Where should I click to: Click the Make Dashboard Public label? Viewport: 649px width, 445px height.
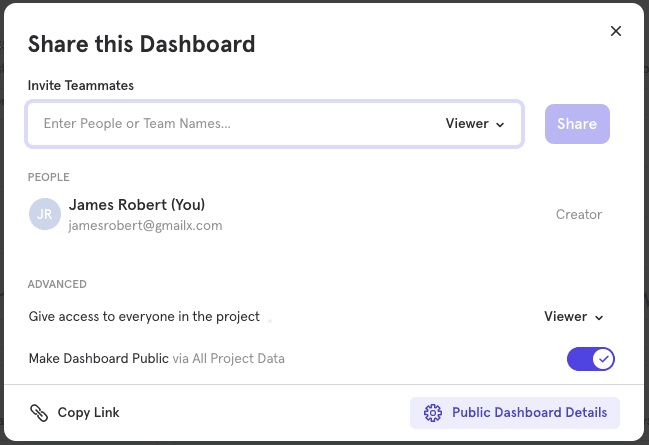coord(98,358)
